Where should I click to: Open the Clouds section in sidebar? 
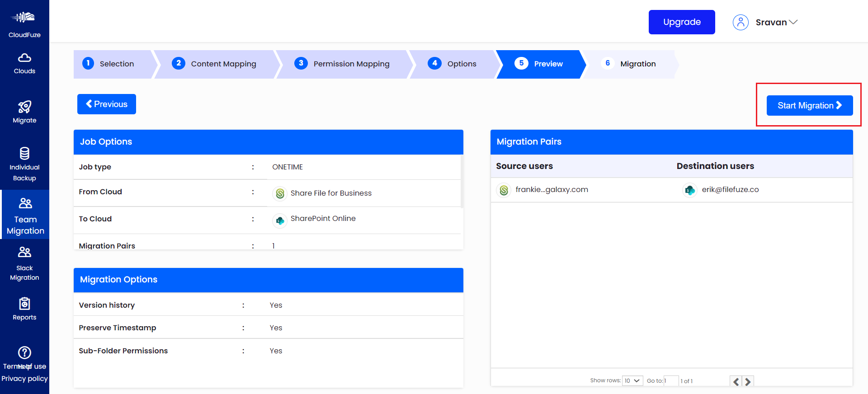click(24, 64)
